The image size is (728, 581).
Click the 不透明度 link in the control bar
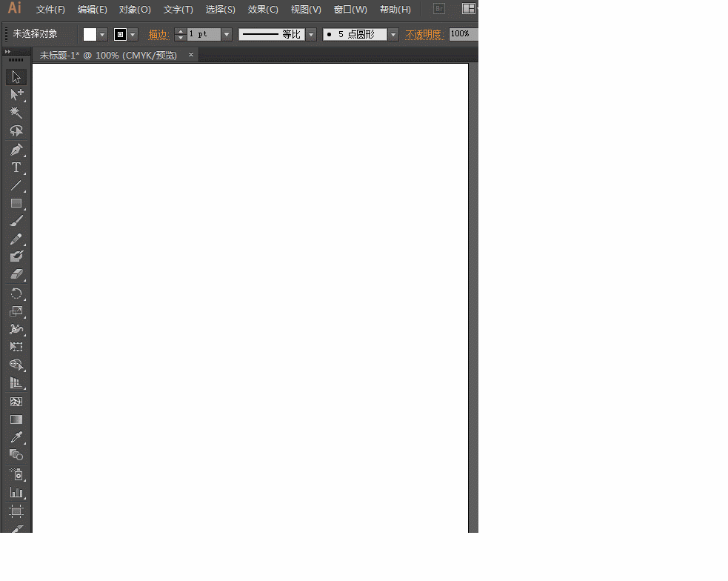tap(424, 34)
